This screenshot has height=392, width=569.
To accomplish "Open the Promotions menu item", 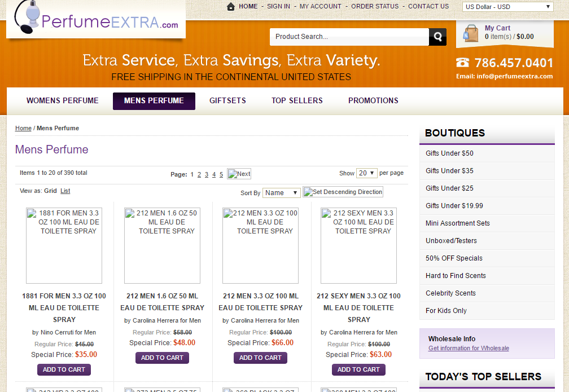I will pos(373,100).
